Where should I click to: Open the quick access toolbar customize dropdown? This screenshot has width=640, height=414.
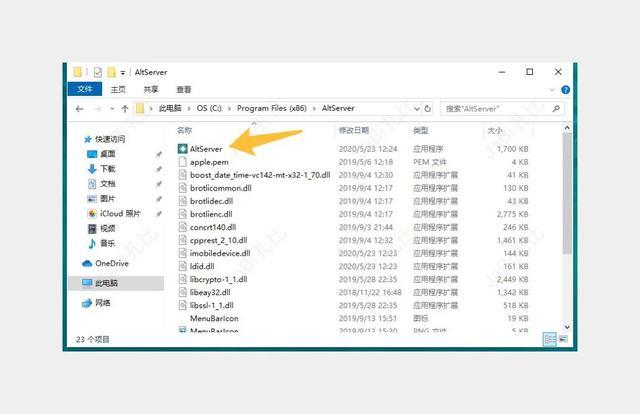(122, 73)
